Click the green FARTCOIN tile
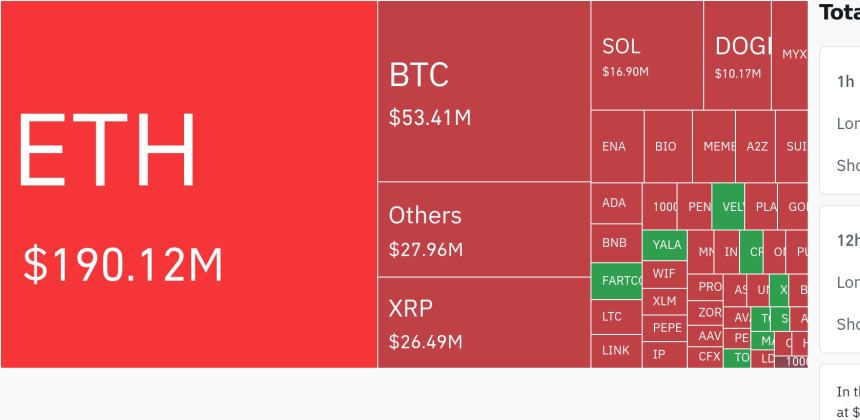The width and height of the screenshot is (860, 420). [616, 281]
